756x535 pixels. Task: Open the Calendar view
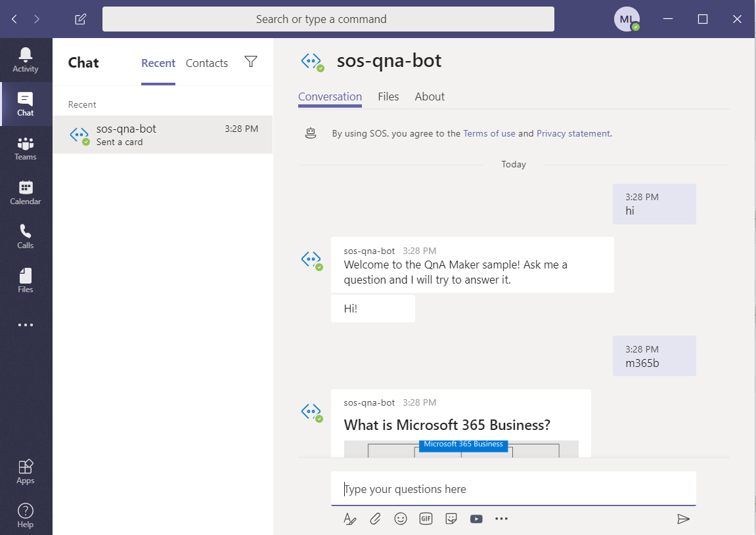tap(26, 193)
